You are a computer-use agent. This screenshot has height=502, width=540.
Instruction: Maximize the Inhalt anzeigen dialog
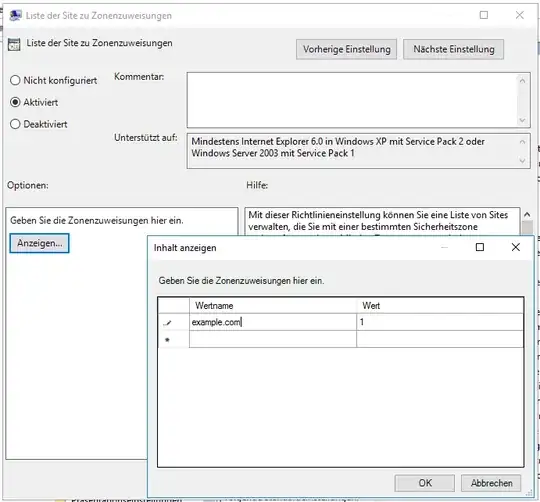[x=480, y=247]
